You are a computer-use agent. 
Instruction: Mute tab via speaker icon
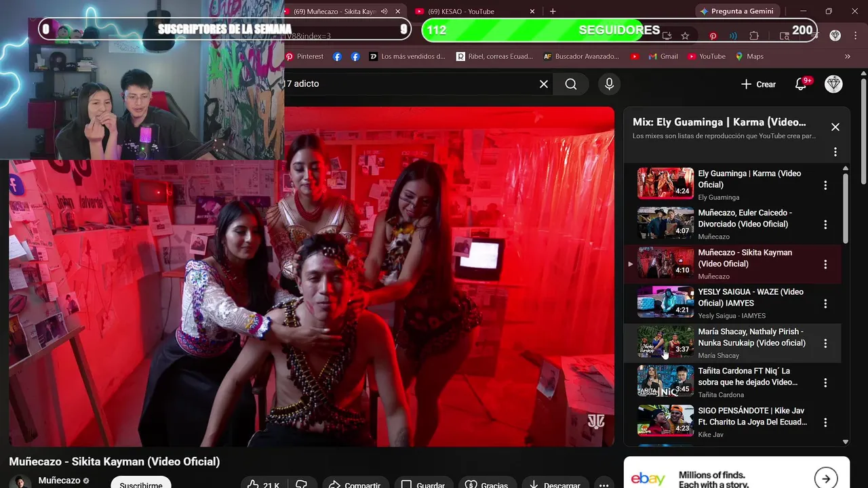[x=384, y=12]
